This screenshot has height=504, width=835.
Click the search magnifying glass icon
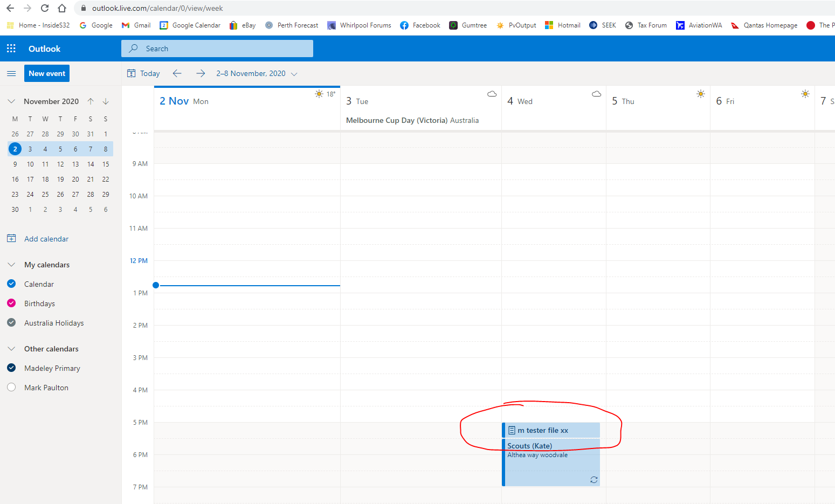click(133, 49)
